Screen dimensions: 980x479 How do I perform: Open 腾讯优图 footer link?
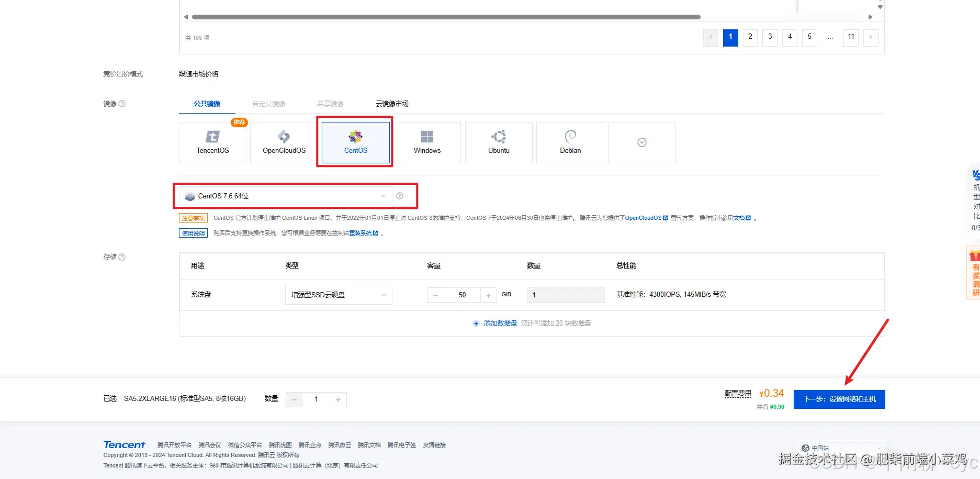[280, 445]
